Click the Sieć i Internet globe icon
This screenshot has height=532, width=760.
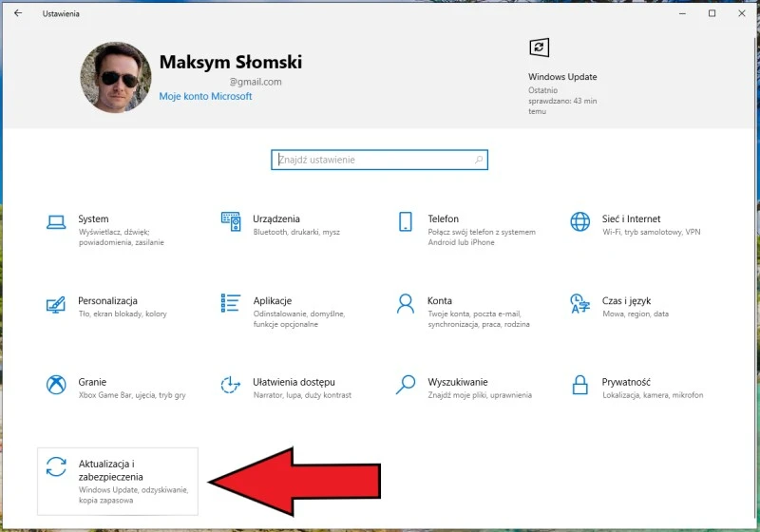click(580, 221)
